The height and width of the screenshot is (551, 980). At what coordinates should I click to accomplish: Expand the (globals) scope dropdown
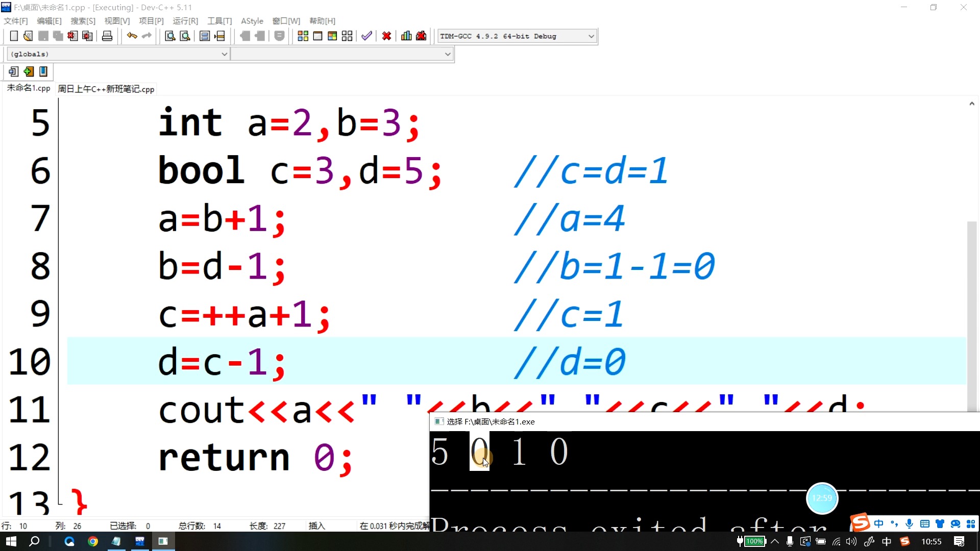point(224,54)
